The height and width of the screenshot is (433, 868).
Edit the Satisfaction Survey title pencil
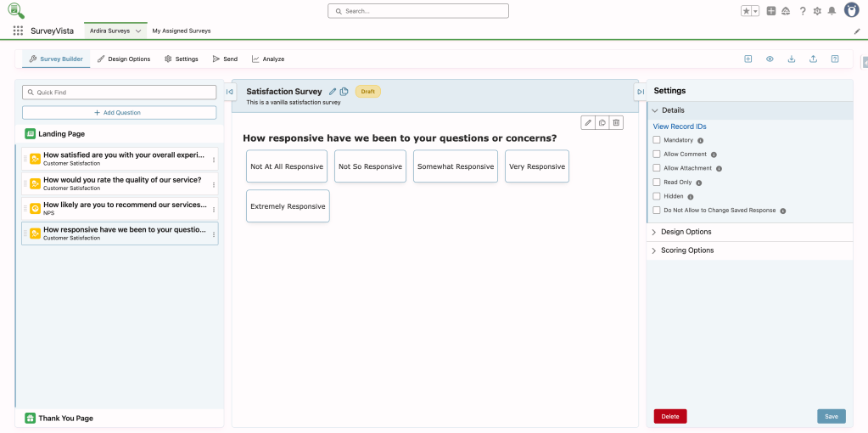pyautogui.click(x=332, y=92)
